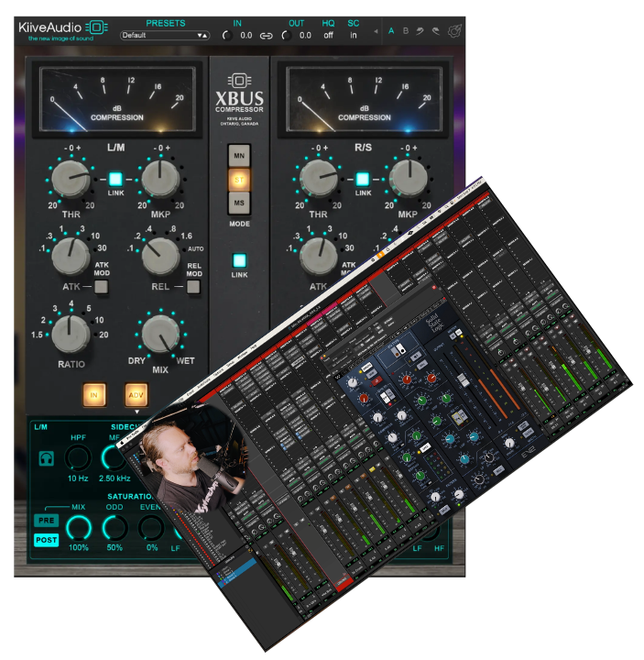Select the POST saturation button

click(x=47, y=540)
